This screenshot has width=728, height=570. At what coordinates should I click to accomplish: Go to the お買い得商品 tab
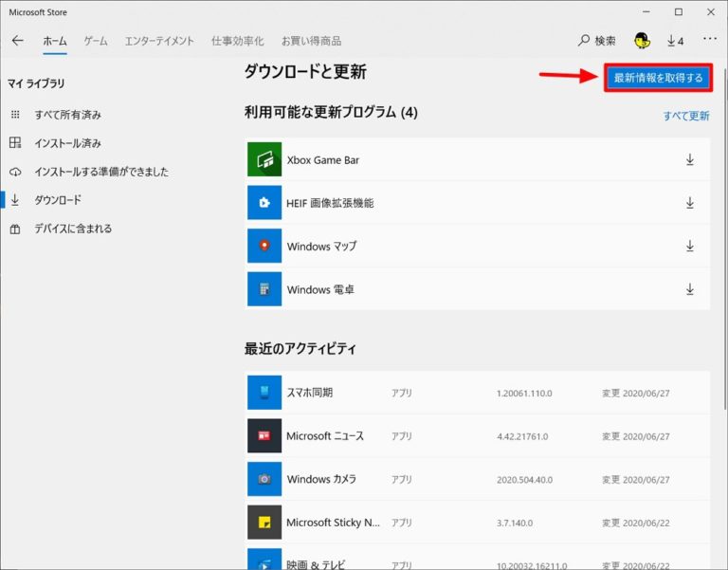(x=311, y=41)
